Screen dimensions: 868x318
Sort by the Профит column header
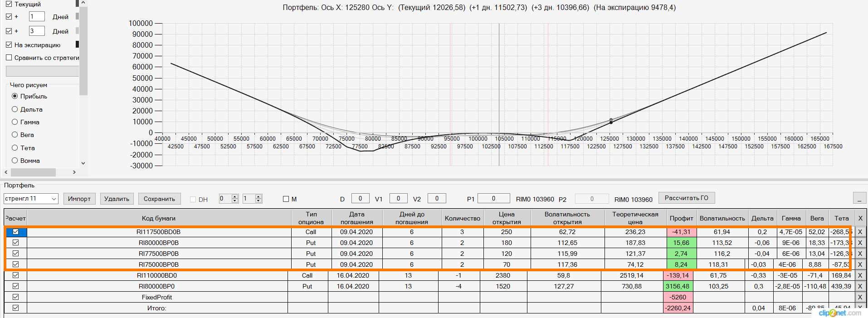point(681,218)
